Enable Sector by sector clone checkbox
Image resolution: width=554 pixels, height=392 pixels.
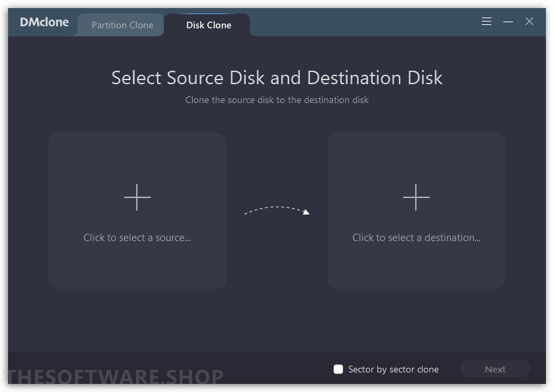pos(338,369)
